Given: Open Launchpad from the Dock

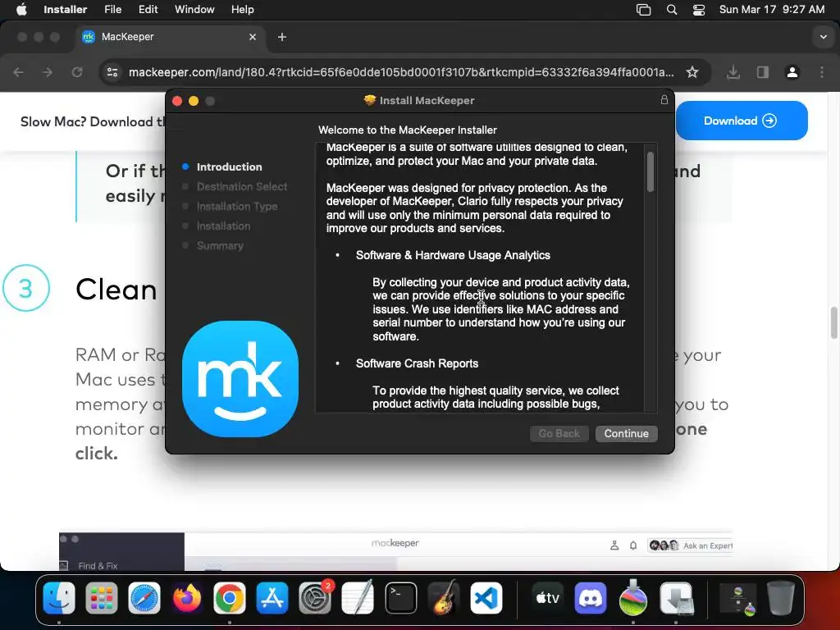Looking at the screenshot, I should (101, 598).
